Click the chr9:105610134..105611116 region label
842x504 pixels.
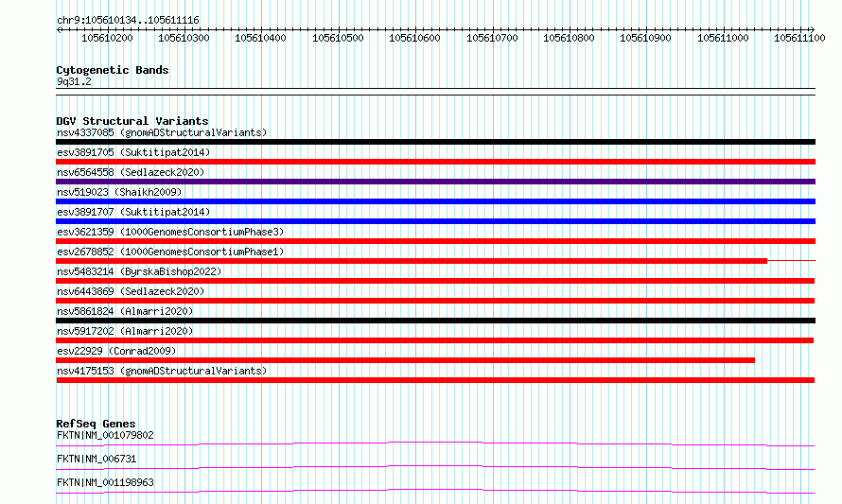(x=128, y=20)
